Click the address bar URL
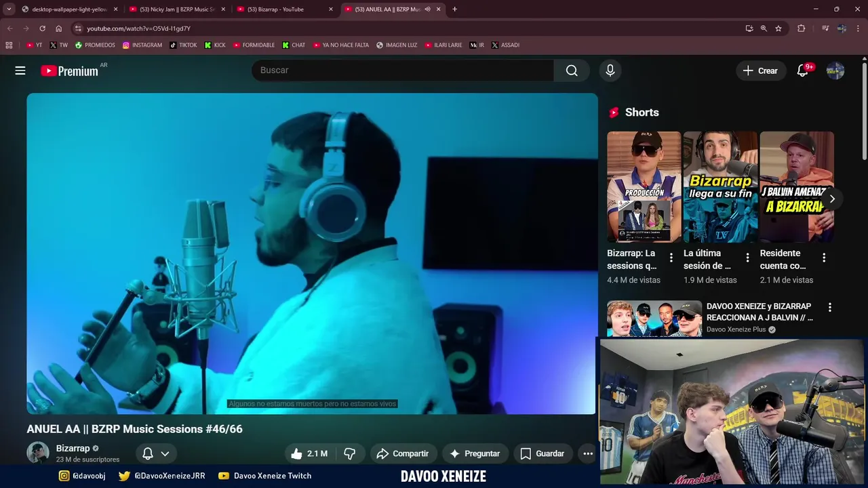The image size is (868, 488). pos(138,28)
